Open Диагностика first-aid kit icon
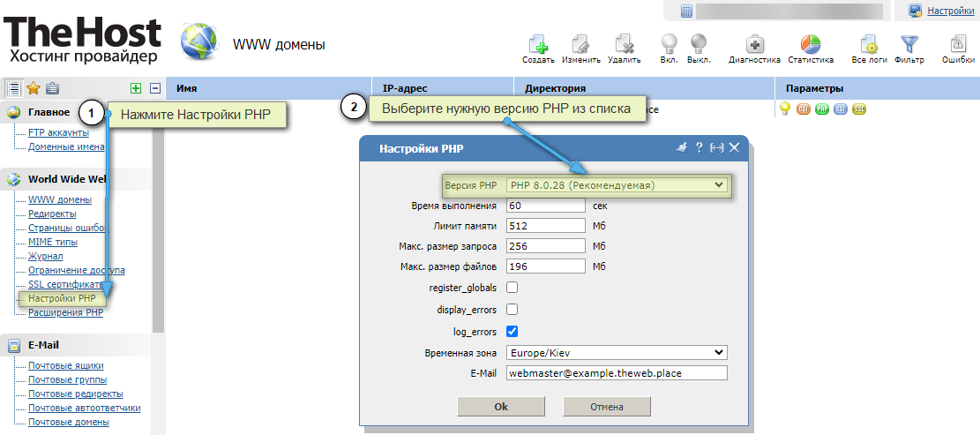This screenshot has height=435, width=980. click(755, 44)
